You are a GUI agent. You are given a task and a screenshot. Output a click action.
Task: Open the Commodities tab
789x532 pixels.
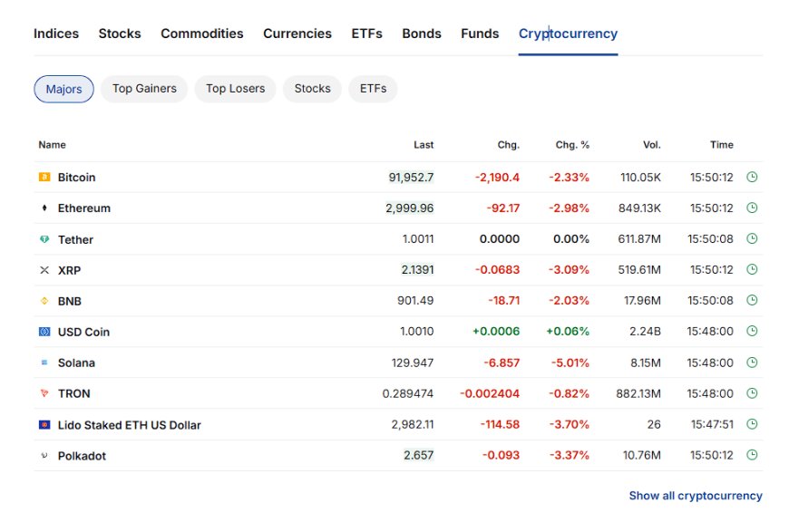click(201, 34)
